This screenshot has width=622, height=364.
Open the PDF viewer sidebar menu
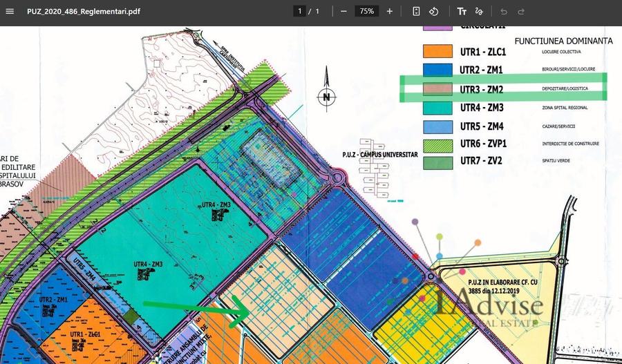click(10, 12)
